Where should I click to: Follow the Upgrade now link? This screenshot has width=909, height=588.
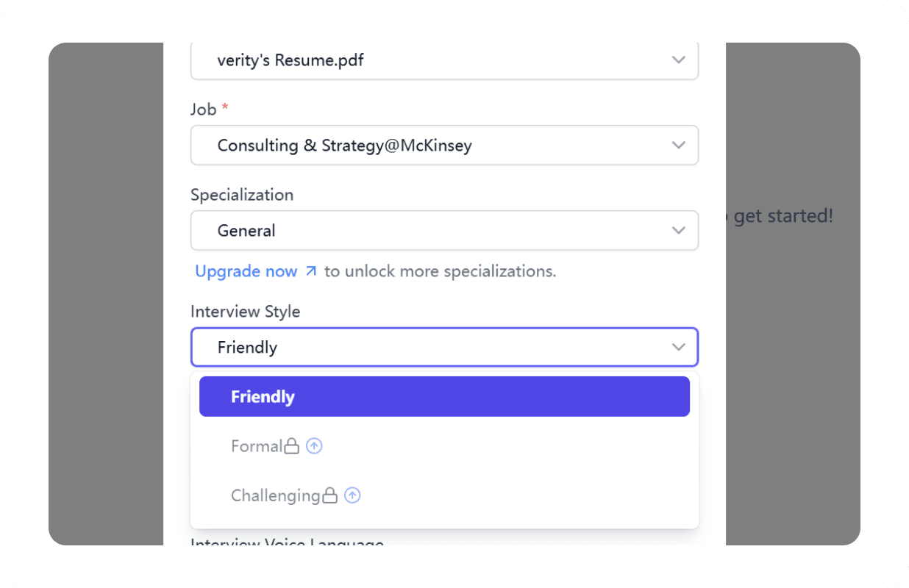click(246, 271)
